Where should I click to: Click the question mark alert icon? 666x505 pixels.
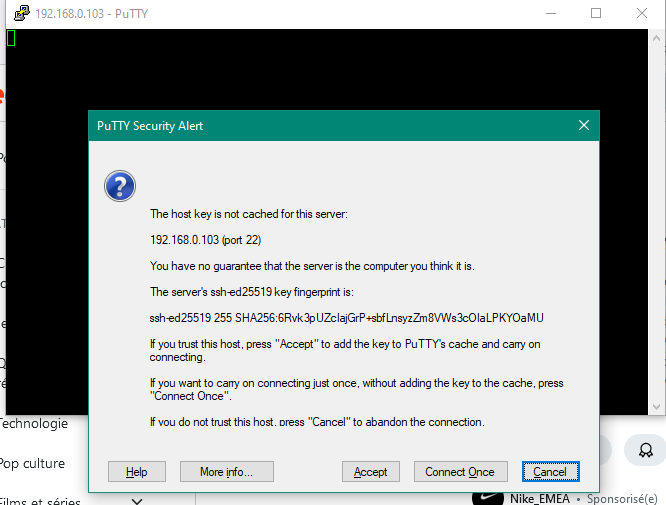(x=120, y=186)
